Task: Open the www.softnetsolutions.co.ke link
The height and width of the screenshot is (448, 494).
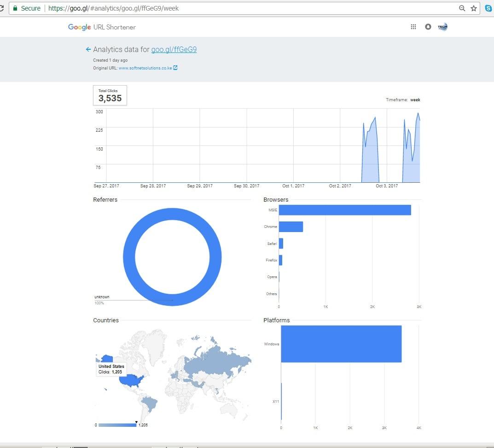Action: [x=145, y=68]
